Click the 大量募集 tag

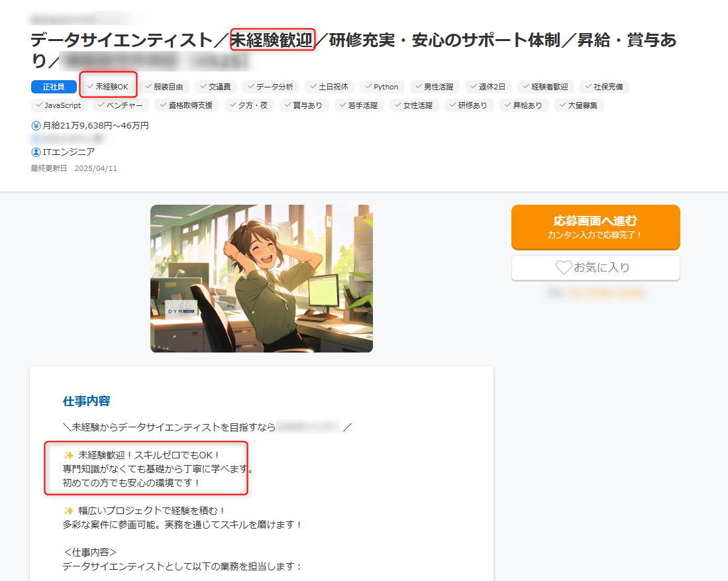click(x=578, y=105)
